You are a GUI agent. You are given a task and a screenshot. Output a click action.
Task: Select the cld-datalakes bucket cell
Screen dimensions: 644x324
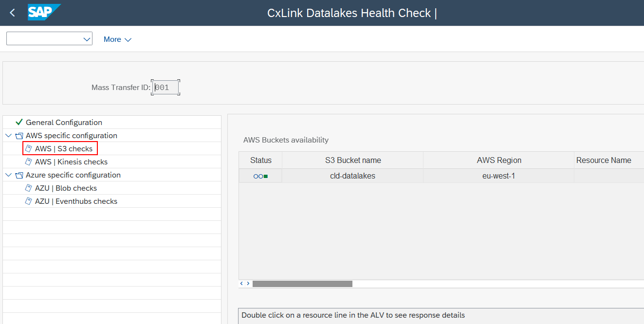(353, 176)
